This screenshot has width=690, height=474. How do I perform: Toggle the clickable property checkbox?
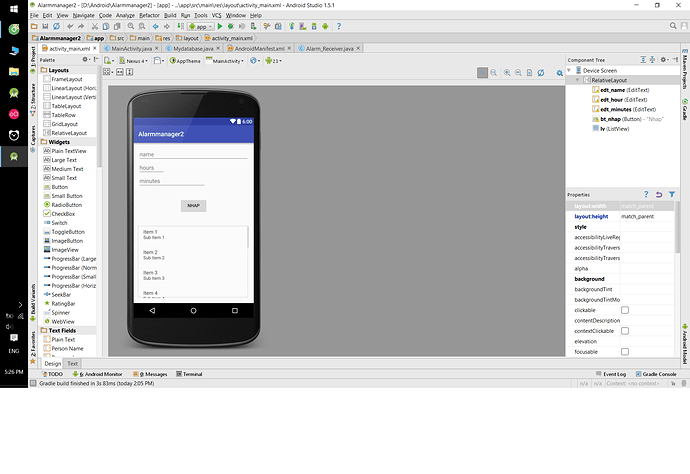625,310
